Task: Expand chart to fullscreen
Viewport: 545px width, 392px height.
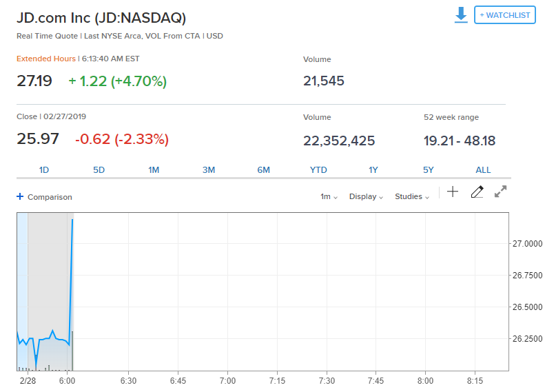Action: tap(500, 192)
